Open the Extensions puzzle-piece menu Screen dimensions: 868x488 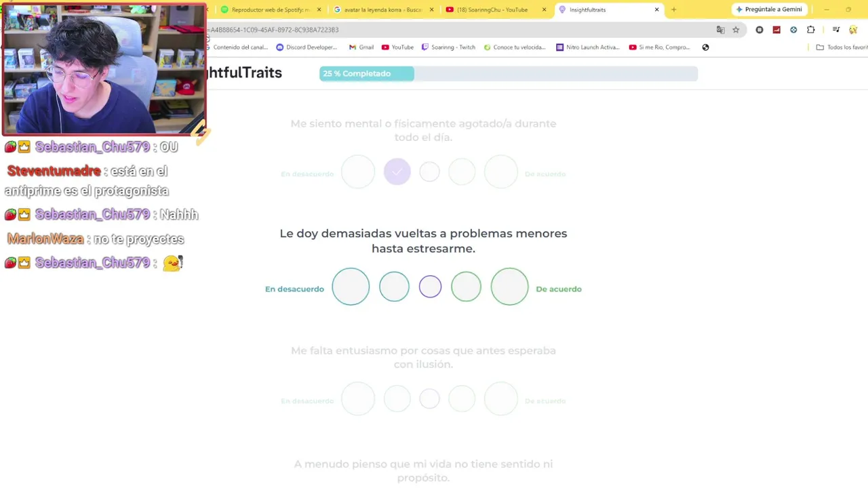point(811,30)
